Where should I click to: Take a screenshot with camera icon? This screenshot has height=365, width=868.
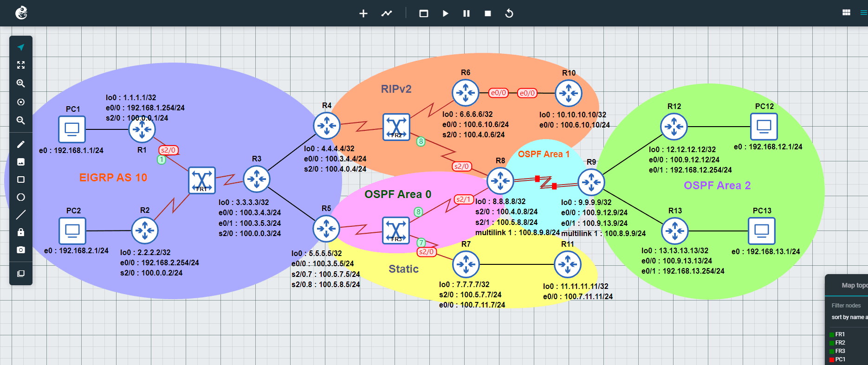point(21,250)
